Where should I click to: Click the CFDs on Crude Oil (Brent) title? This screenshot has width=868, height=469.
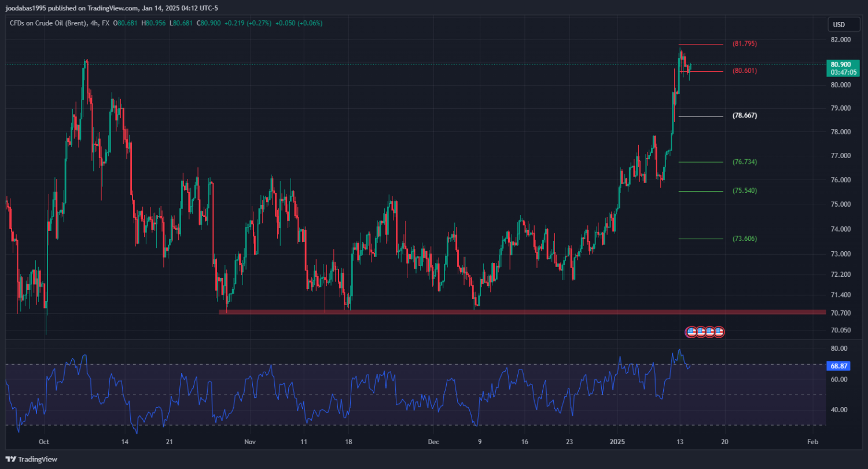tap(49, 23)
